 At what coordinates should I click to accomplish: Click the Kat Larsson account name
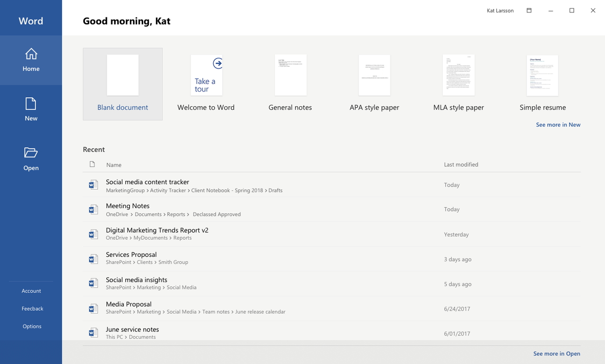(x=500, y=10)
